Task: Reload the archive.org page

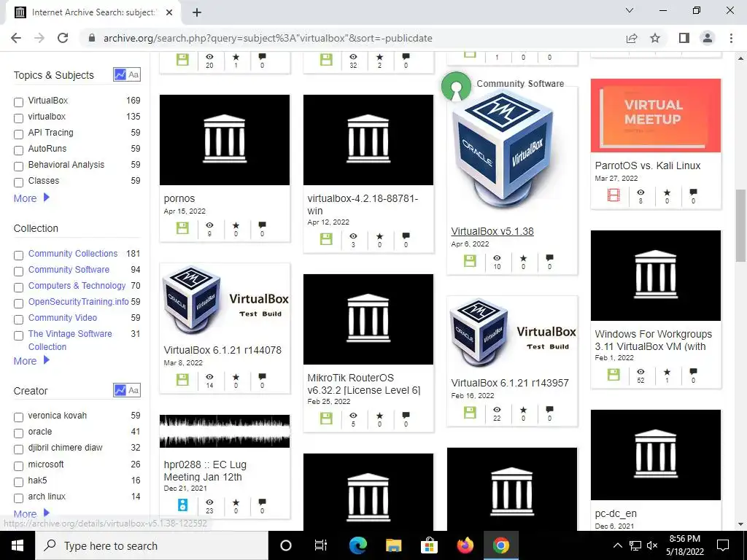Action: 63,38
